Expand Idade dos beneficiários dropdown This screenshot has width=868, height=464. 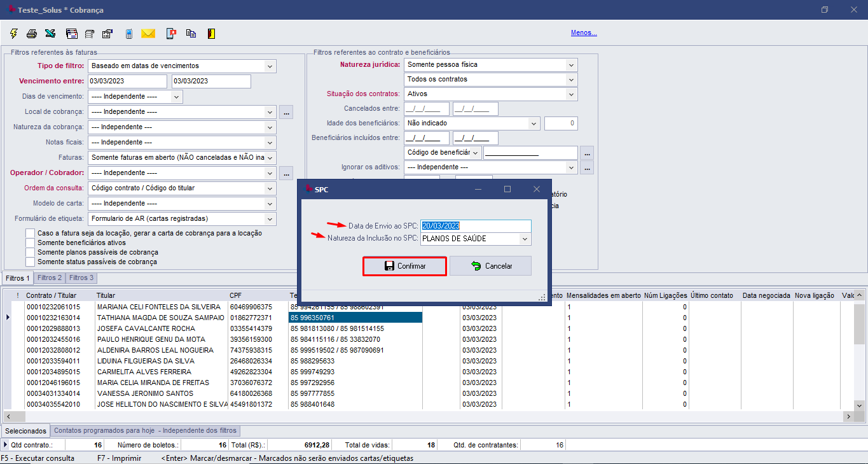534,123
